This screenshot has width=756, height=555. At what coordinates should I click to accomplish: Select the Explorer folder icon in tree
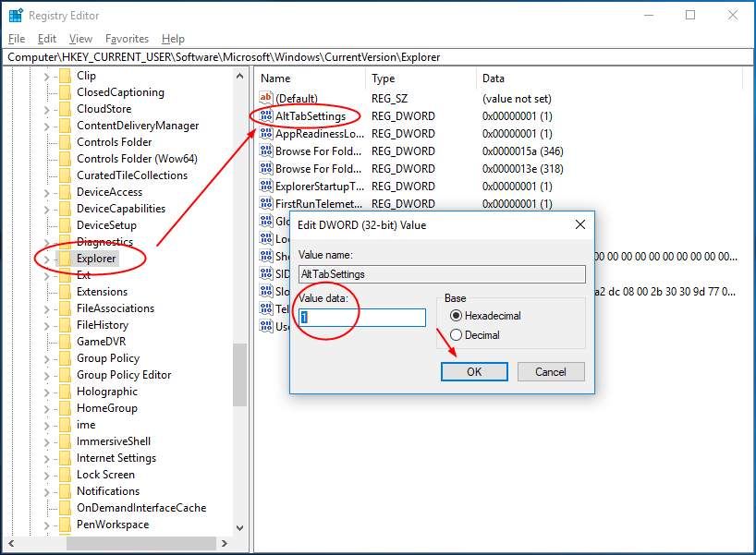[65, 259]
